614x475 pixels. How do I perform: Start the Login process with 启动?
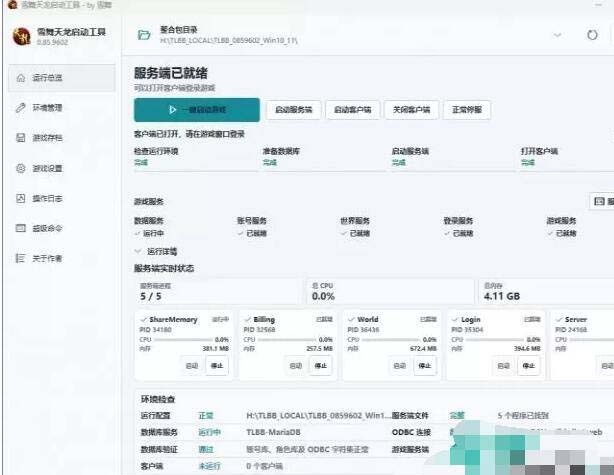point(504,366)
